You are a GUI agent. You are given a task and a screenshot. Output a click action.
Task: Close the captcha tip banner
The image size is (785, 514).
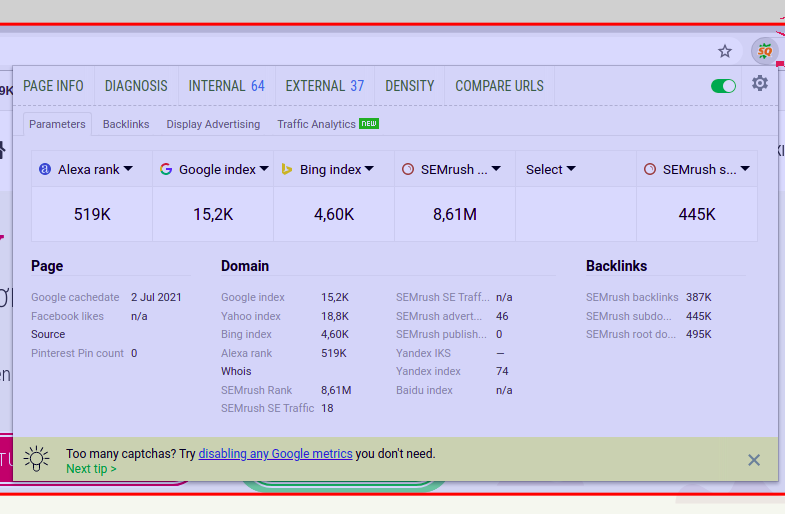pyautogui.click(x=754, y=460)
